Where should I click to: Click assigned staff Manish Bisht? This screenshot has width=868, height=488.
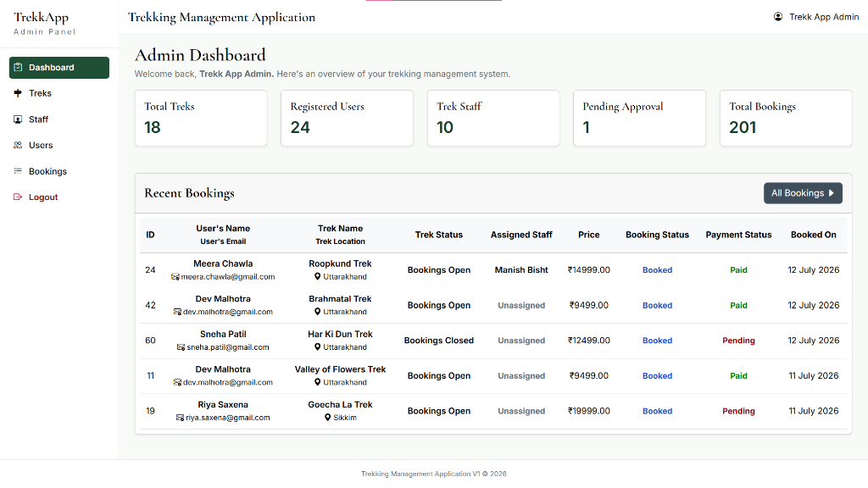point(521,270)
